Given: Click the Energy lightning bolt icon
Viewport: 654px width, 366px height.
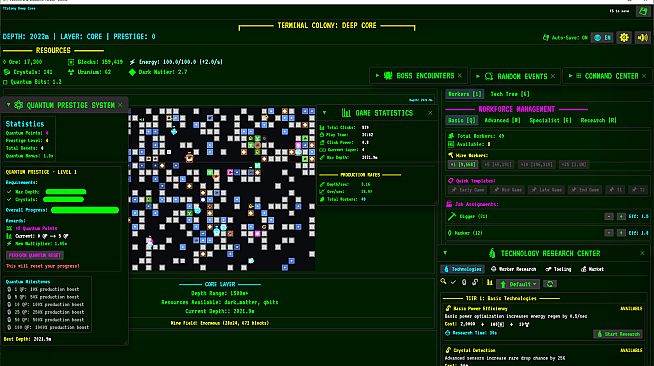Looking at the screenshot, I should coord(132,62).
